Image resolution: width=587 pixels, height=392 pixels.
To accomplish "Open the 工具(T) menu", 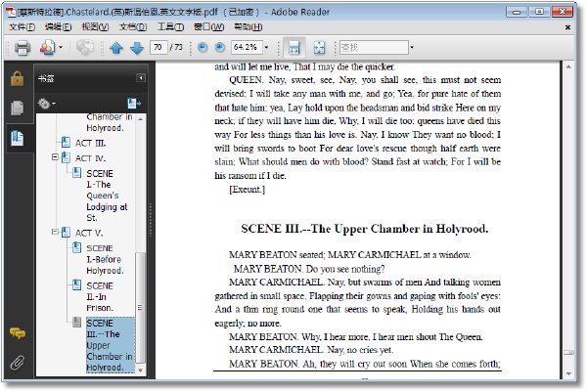I will point(170,27).
